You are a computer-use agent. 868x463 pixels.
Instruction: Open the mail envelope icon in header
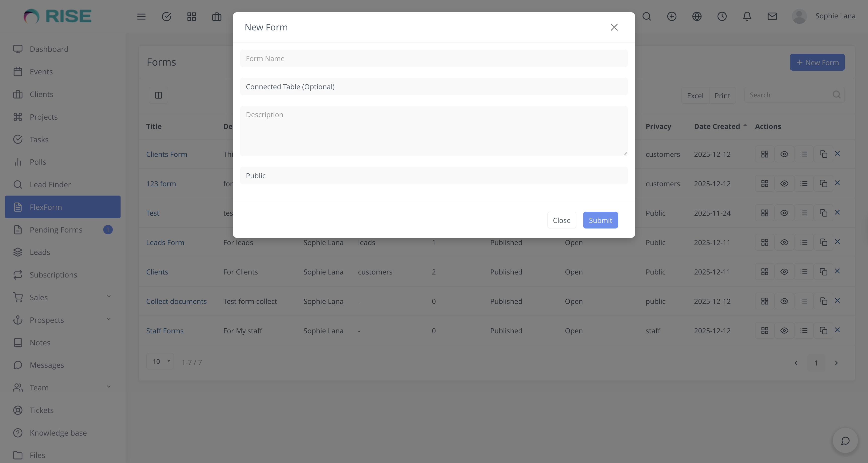772,16
